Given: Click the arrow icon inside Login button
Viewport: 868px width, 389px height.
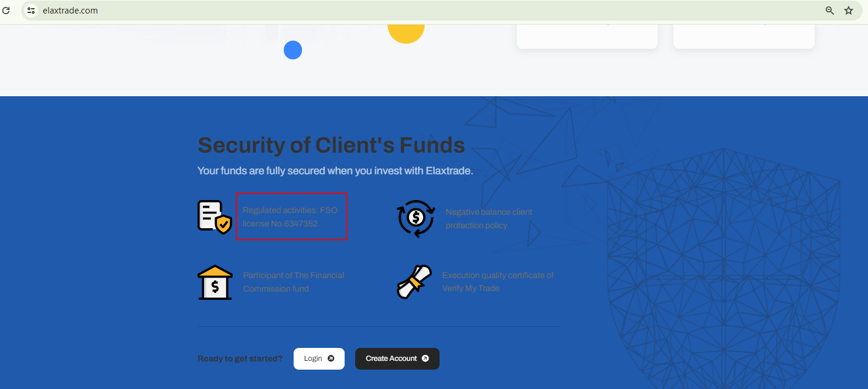Looking at the screenshot, I should click(x=331, y=358).
